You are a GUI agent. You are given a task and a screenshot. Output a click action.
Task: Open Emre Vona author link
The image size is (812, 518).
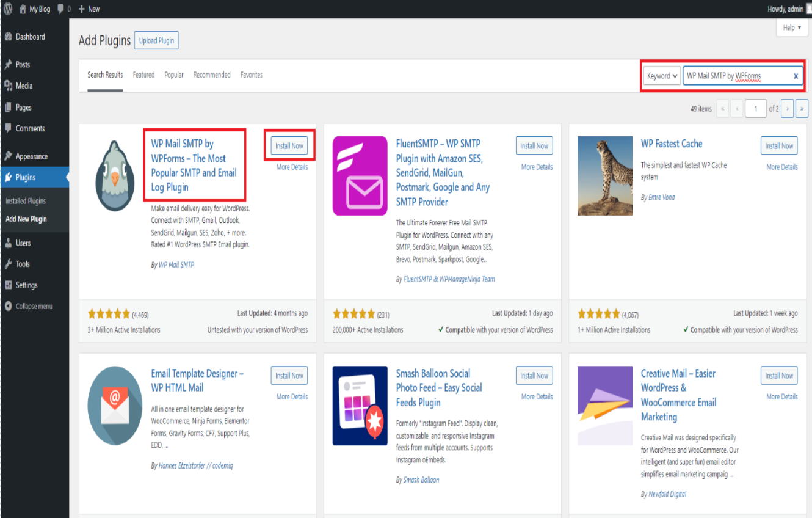coord(661,197)
